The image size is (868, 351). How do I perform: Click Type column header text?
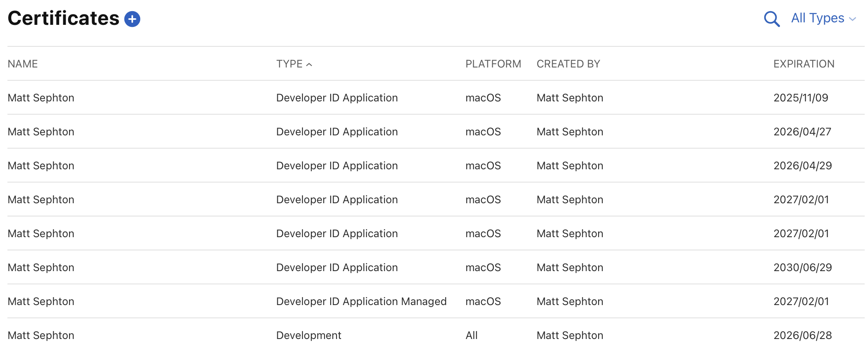[289, 64]
